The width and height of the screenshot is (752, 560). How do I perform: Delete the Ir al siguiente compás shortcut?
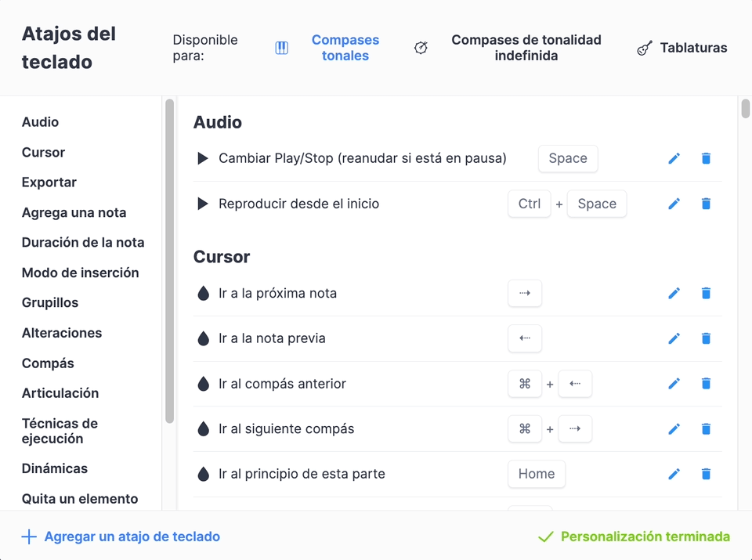tap(706, 428)
